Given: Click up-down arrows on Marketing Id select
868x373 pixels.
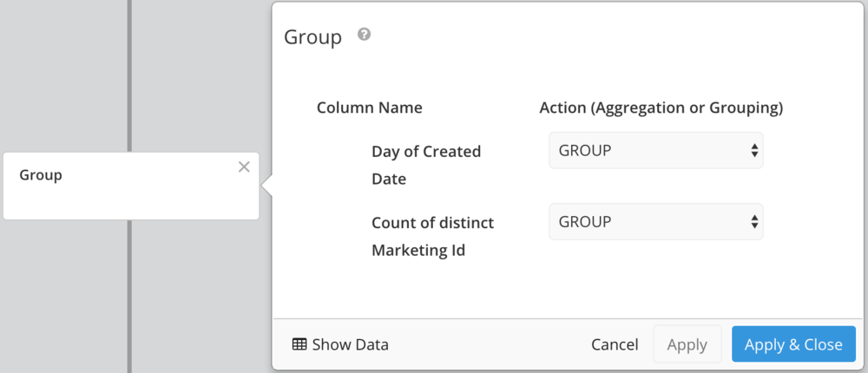Looking at the screenshot, I should [753, 221].
